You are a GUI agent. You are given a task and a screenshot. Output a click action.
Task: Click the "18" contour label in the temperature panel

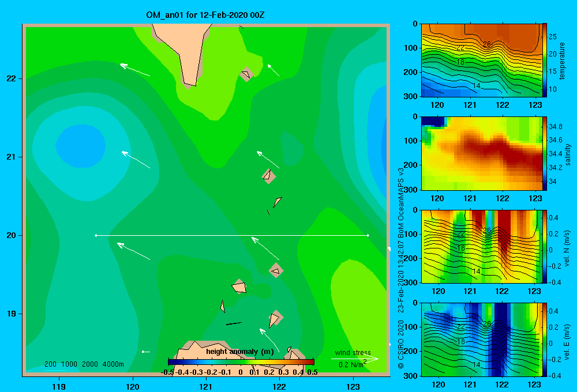point(460,62)
